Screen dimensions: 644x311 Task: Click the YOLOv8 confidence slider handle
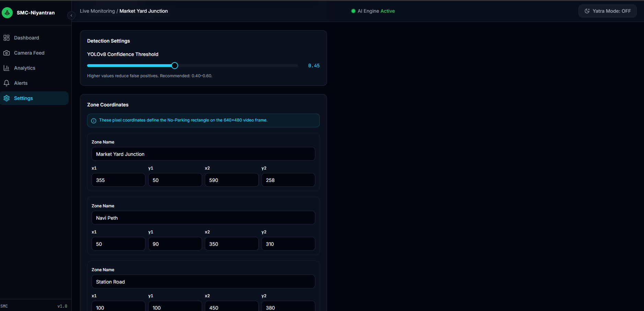click(x=175, y=66)
